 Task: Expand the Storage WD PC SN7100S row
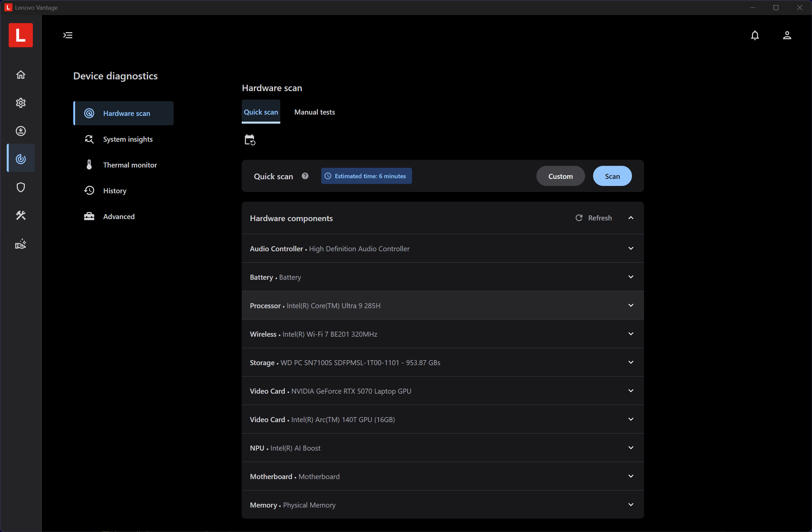[443, 362]
